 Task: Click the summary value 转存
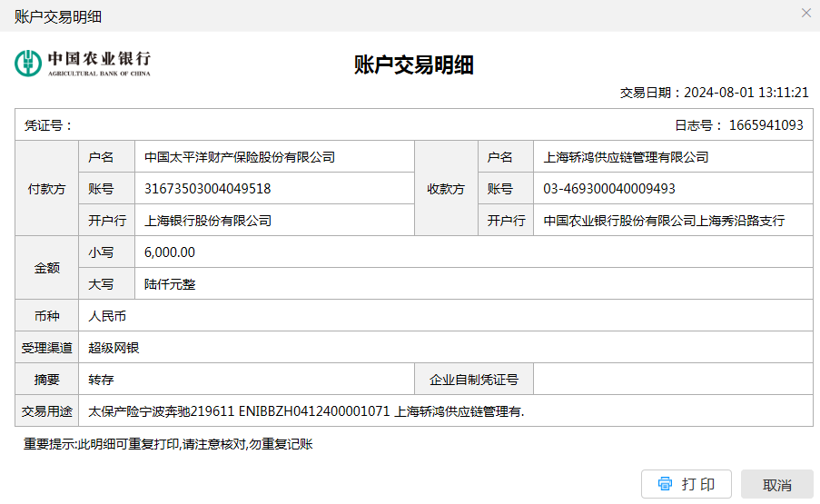[x=101, y=380]
